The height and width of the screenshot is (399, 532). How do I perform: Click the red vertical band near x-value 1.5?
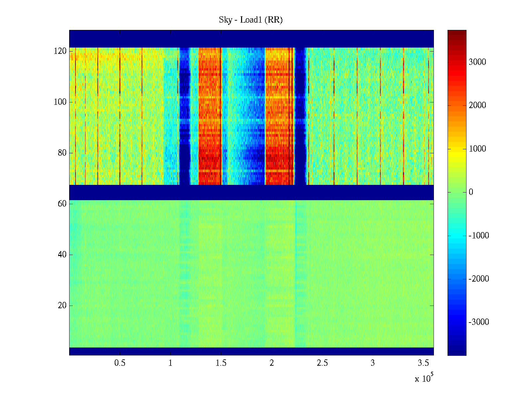[210, 116]
